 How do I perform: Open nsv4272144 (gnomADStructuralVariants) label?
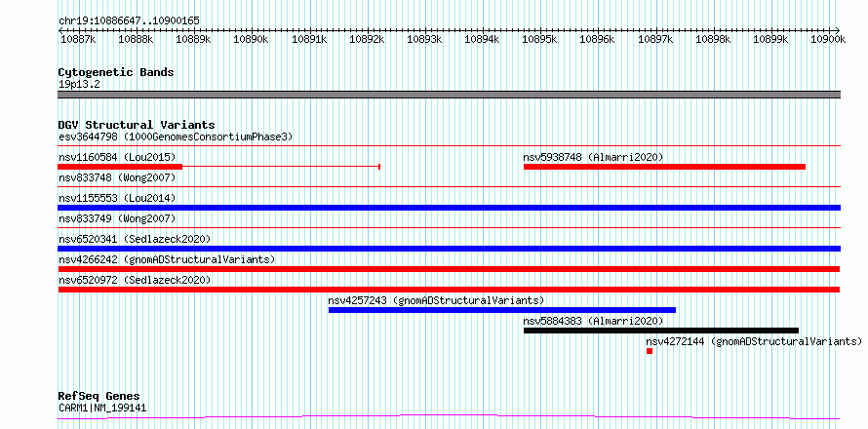tap(754, 341)
